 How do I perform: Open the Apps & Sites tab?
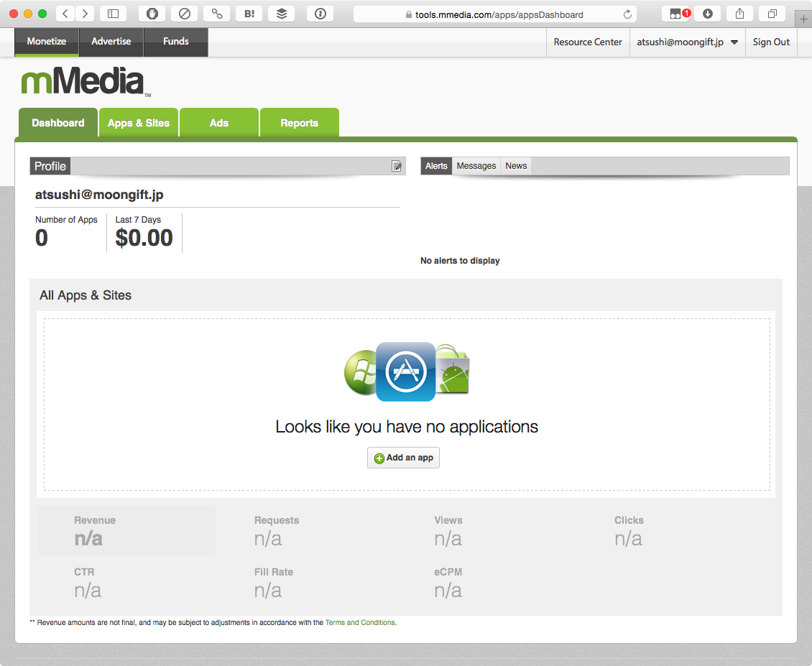coord(139,123)
